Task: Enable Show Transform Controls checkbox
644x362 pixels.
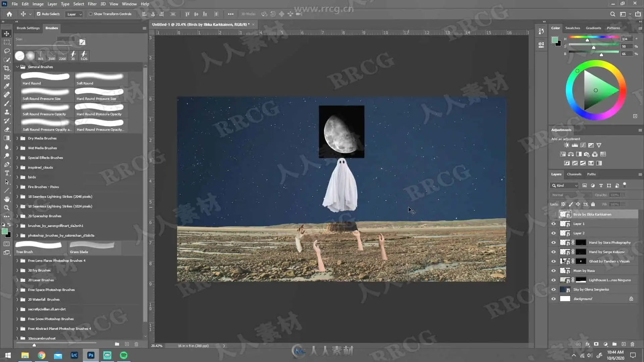Action: tap(91, 14)
